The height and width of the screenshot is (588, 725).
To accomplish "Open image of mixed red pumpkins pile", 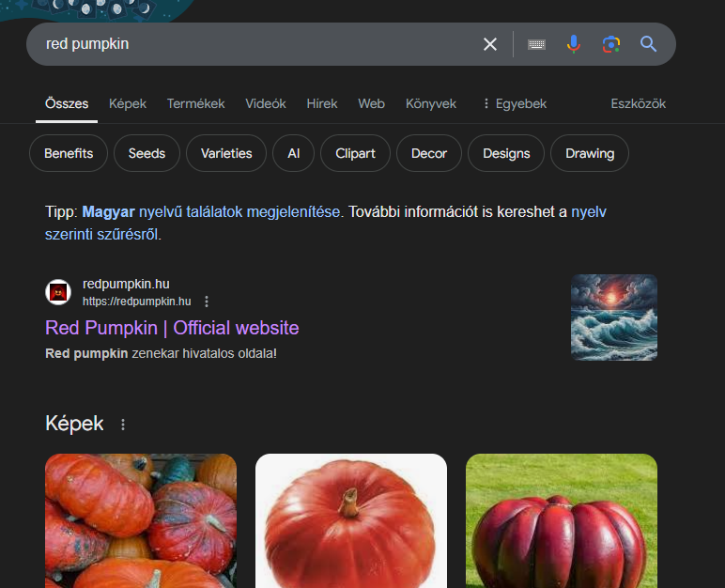I will 141,520.
